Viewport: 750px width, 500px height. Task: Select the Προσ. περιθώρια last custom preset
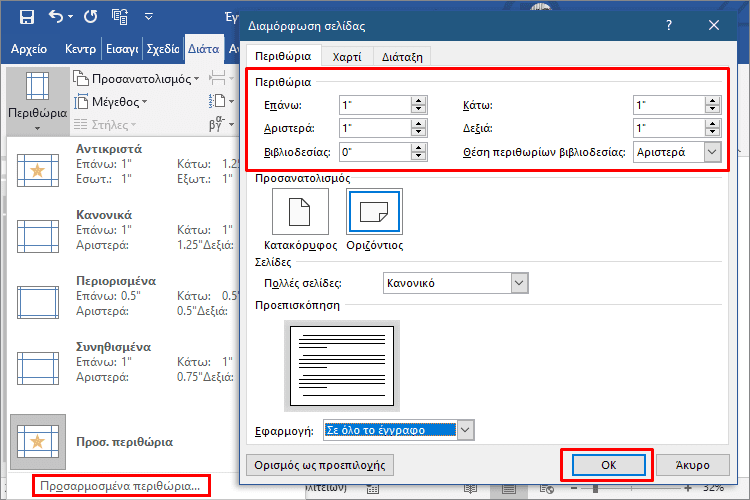[123, 442]
